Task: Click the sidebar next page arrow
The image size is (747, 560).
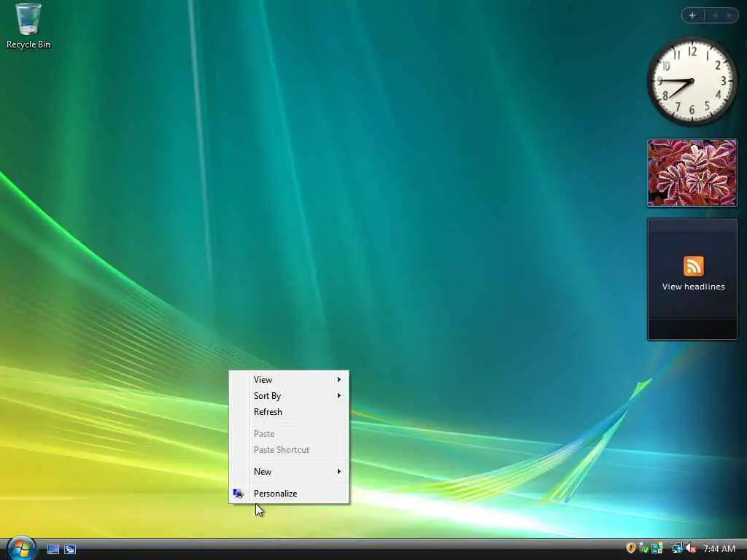Action: 729,15
